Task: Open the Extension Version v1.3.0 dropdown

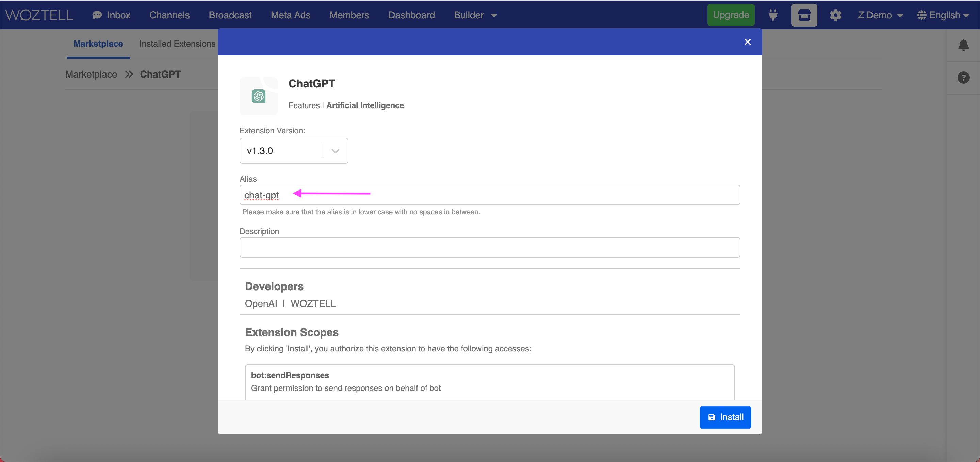Action: pyautogui.click(x=294, y=151)
